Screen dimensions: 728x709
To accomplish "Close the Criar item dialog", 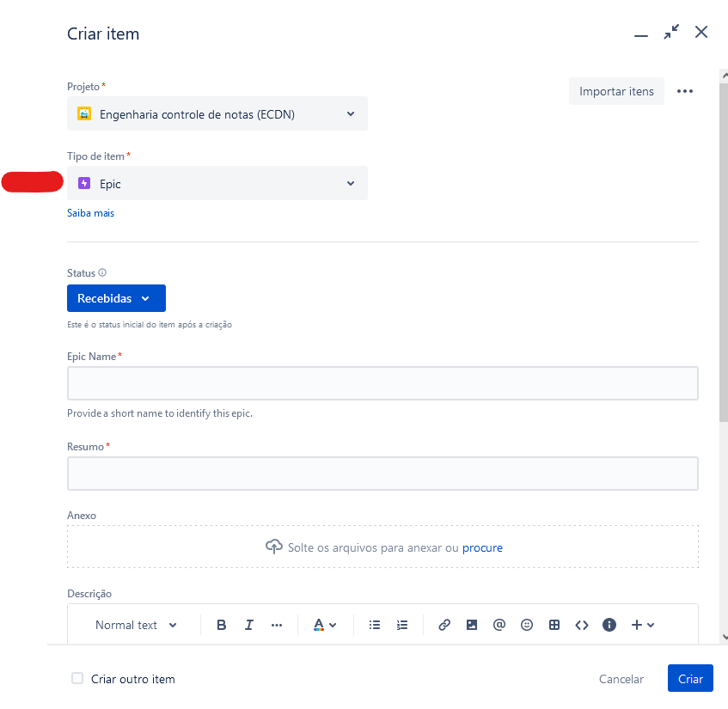I will [701, 32].
